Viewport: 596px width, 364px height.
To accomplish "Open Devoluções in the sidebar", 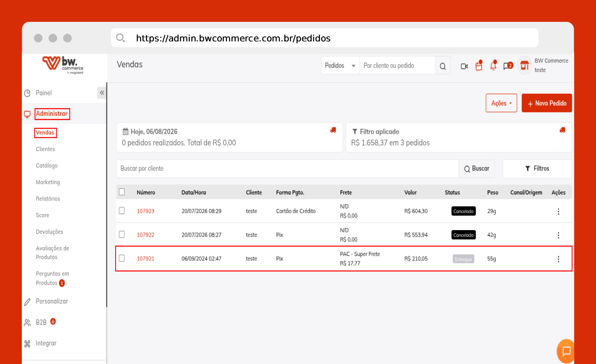I will click(x=49, y=232).
